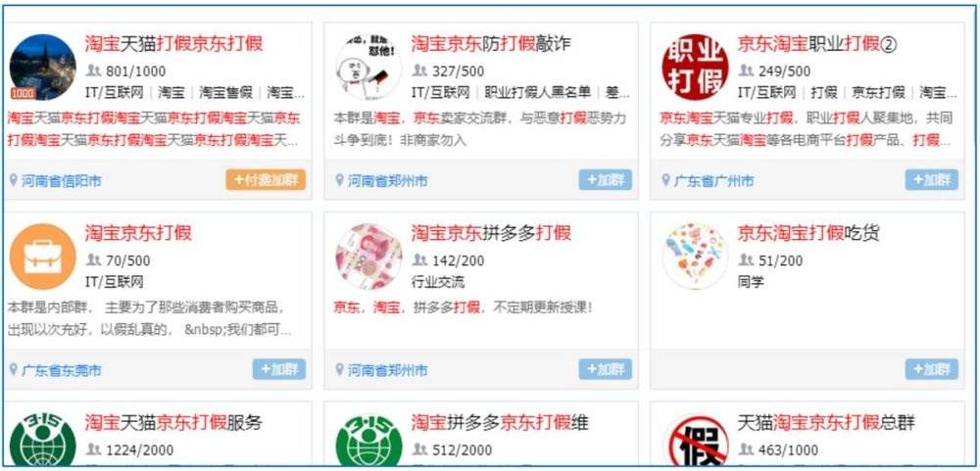
Task: Click the 职业打假 red circle group avatar
Action: [x=695, y=67]
